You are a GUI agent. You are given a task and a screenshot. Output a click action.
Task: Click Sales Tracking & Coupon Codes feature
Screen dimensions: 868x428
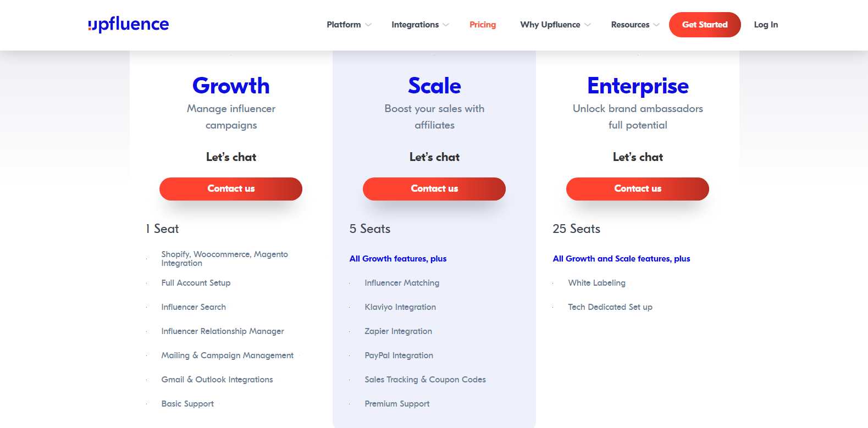pos(425,380)
